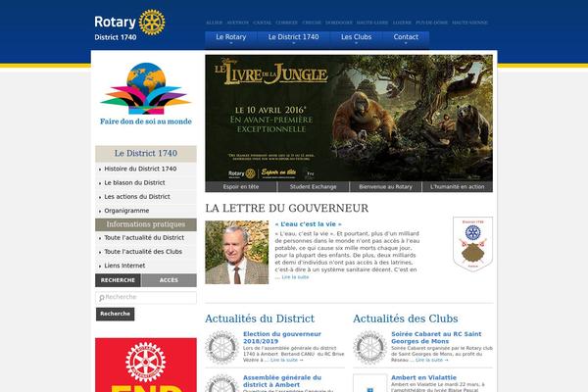Open the « L'eau c'est la vie » article title
588x392 pixels.
pos(309,224)
